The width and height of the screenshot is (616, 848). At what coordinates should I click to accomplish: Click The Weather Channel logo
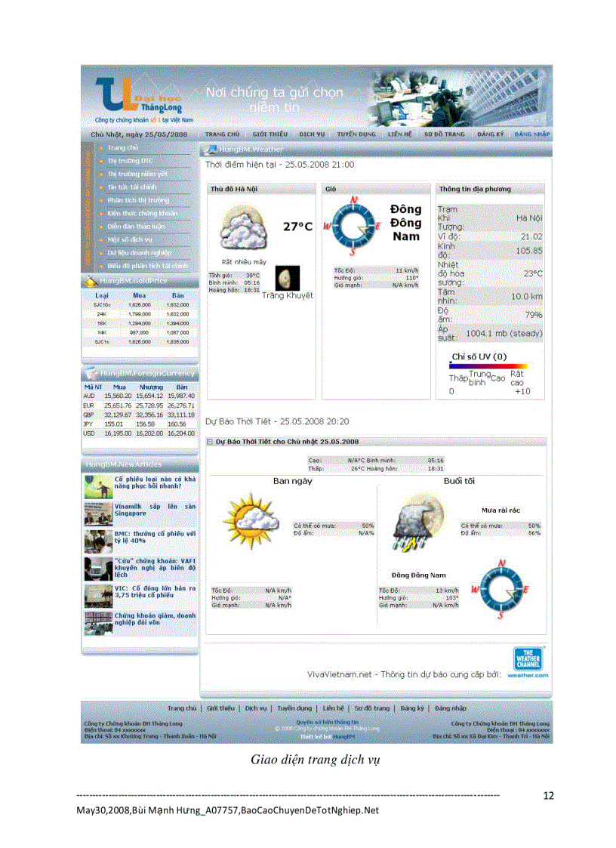pos(528,658)
